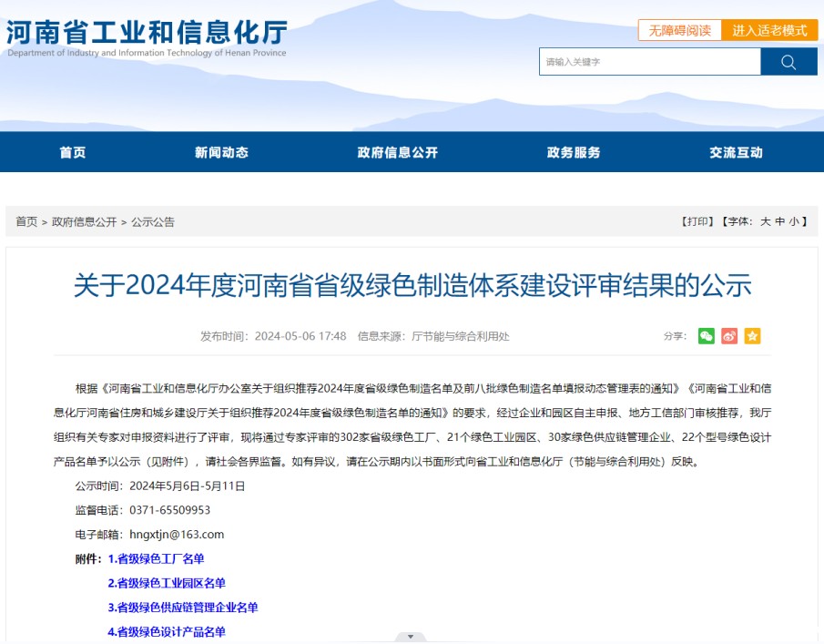Share article via Weibo icon
The height and width of the screenshot is (644, 824).
point(728,336)
